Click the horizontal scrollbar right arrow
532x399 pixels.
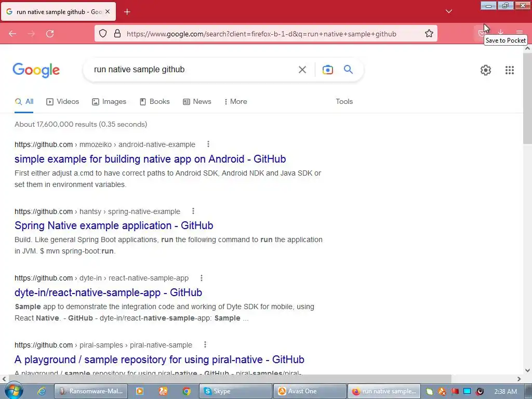519,379
